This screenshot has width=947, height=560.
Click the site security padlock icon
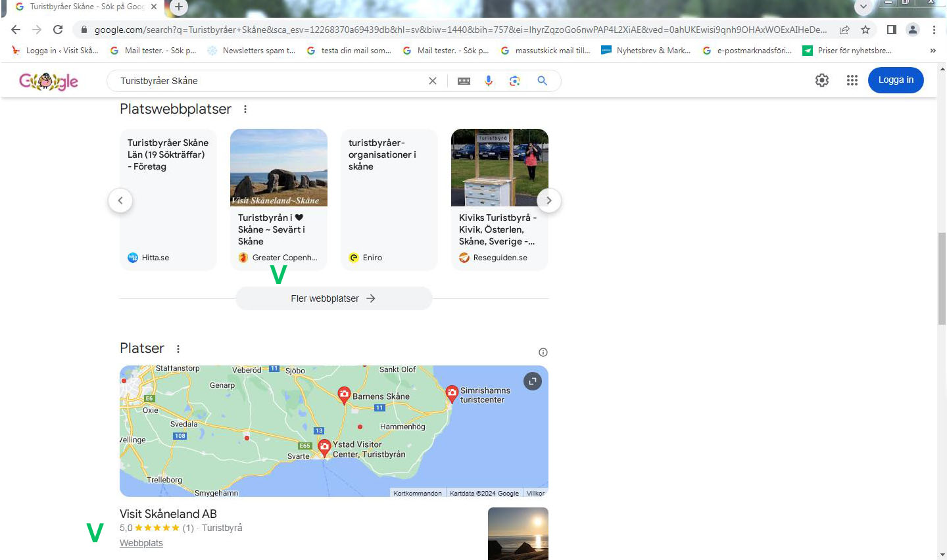[84, 30]
